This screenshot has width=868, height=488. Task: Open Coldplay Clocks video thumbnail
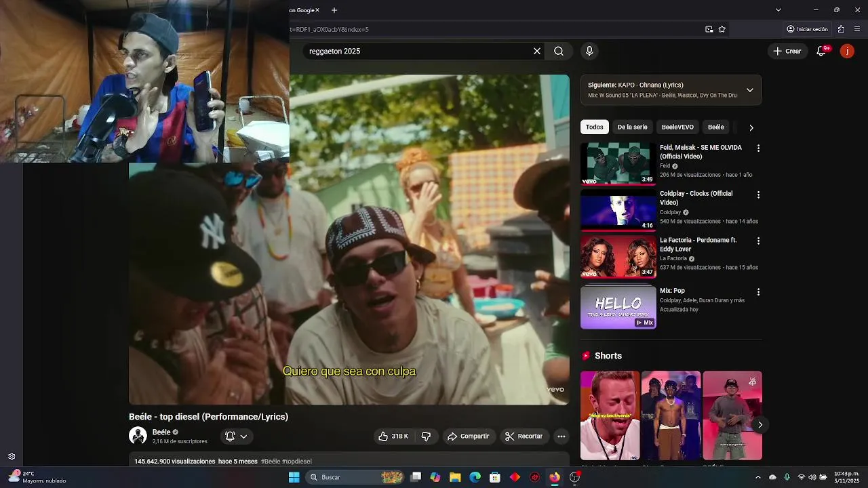(618, 209)
